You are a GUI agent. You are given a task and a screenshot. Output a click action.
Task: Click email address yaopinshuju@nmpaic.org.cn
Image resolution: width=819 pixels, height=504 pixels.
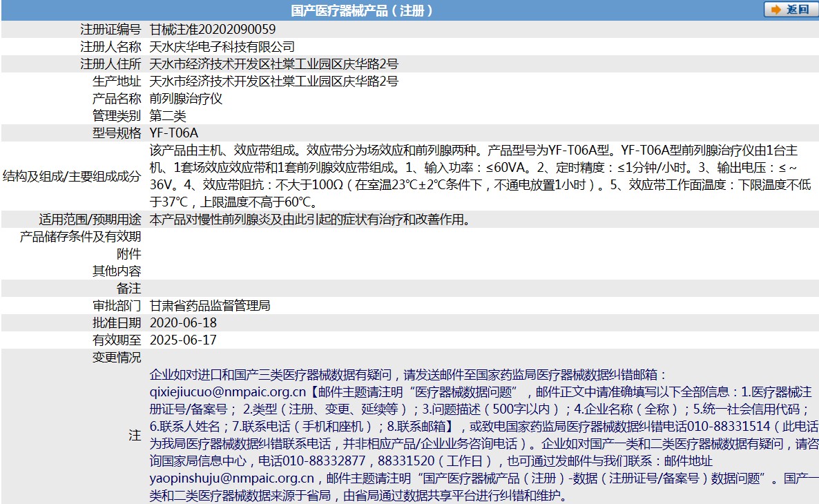coord(232,478)
